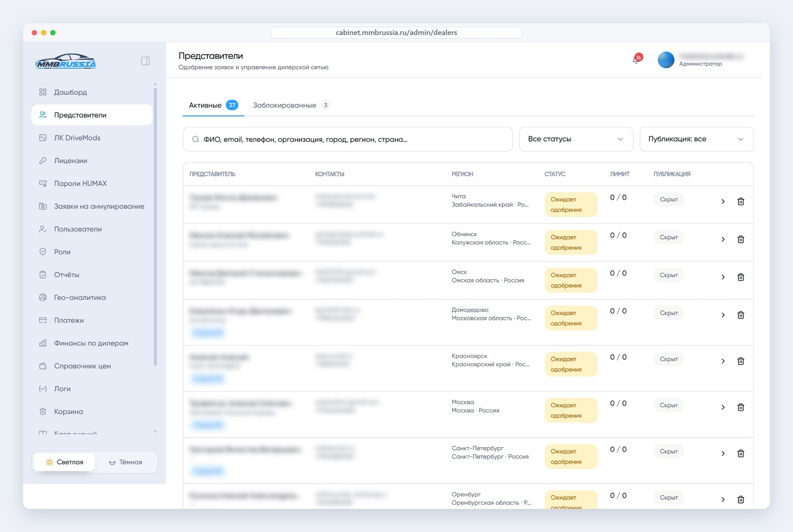Image resolution: width=793 pixels, height=532 pixels.
Task: Expand the Оренбург dealer details chevron
Action: [x=723, y=499]
